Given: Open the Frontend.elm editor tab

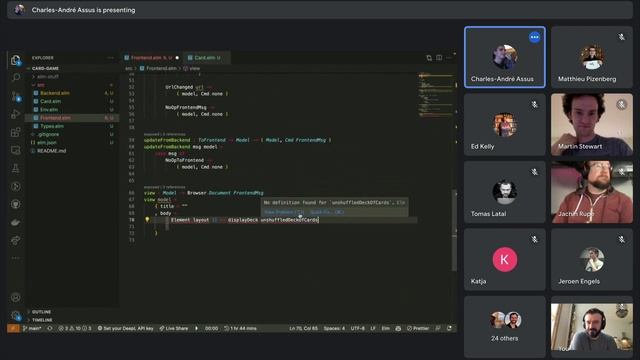Looking at the screenshot, I should click(152, 58).
